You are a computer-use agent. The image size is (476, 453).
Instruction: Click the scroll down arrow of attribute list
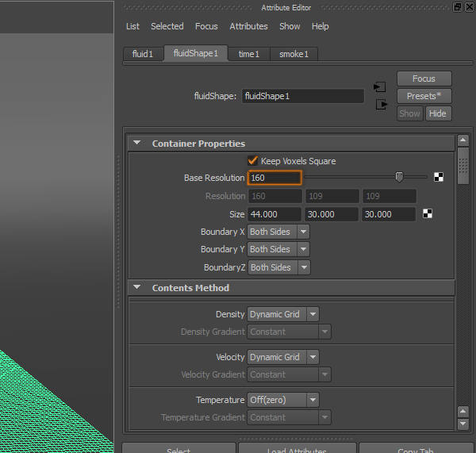pos(463,424)
